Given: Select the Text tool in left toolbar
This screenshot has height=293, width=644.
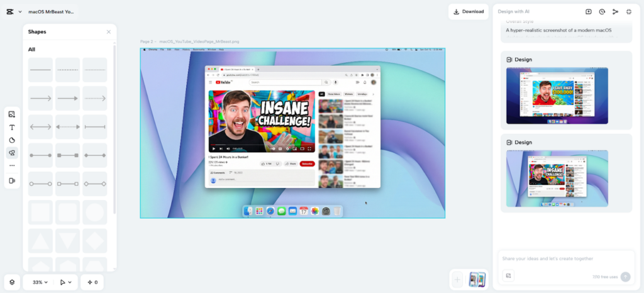Looking at the screenshot, I should pos(12,127).
